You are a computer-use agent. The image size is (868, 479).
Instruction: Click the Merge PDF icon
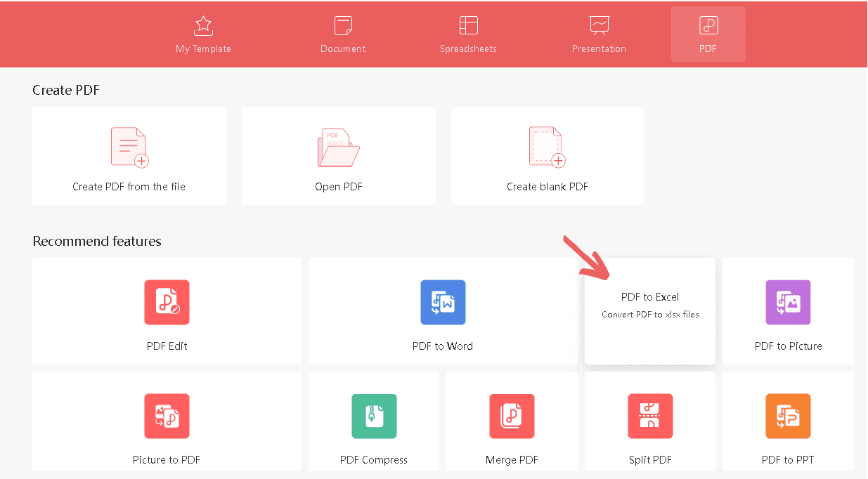512,416
